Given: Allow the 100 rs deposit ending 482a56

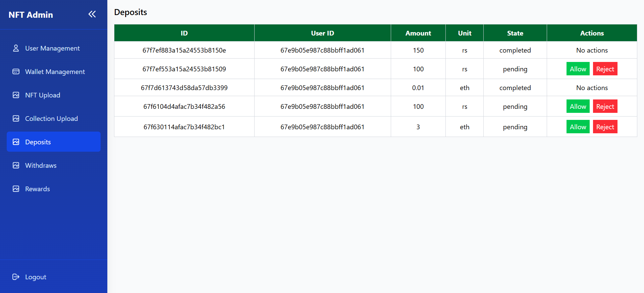Looking at the screenshot, I should tap(578, 106).
